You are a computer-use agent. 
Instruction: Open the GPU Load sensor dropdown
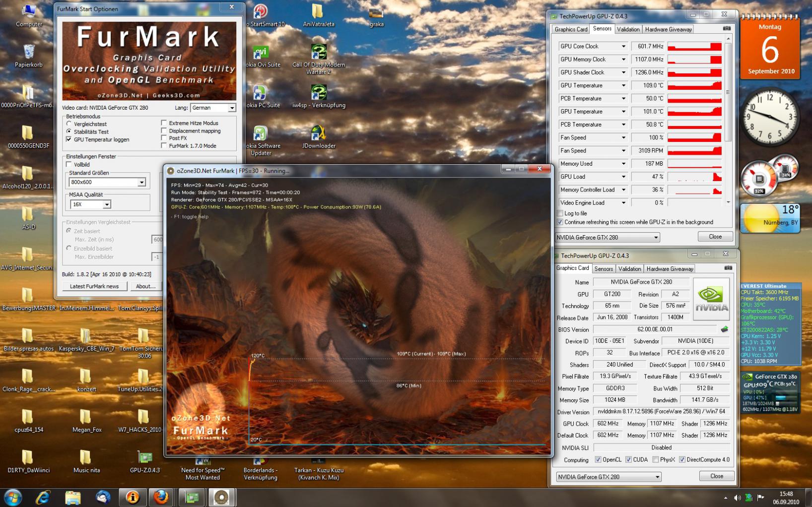[593, 177]
